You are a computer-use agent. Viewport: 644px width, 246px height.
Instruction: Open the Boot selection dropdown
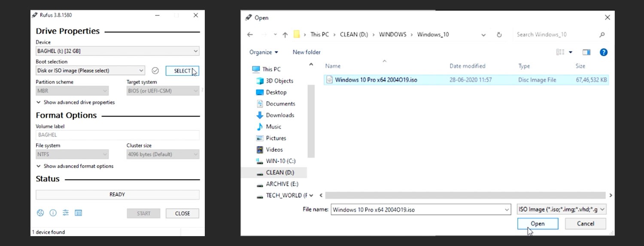point(90,71)
